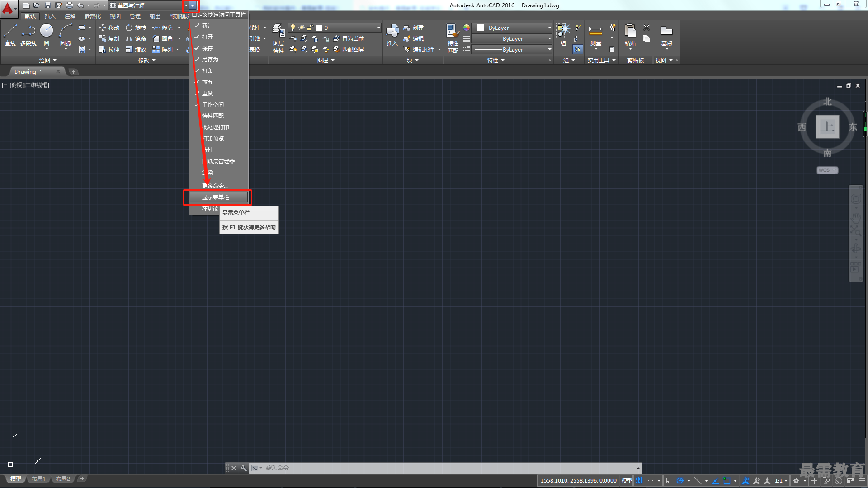Activate the Trim (修剪) tool

[x=163, y=28]
